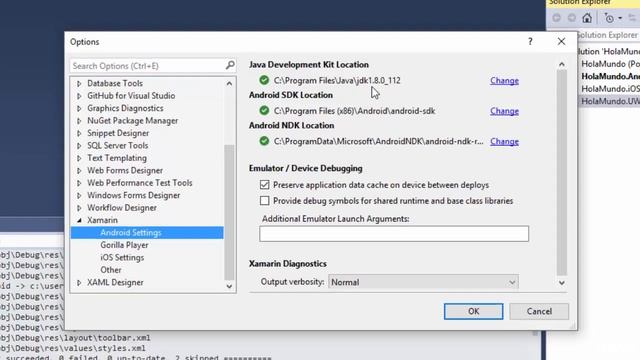Click the green check beside JDK path

click(264, 80)
